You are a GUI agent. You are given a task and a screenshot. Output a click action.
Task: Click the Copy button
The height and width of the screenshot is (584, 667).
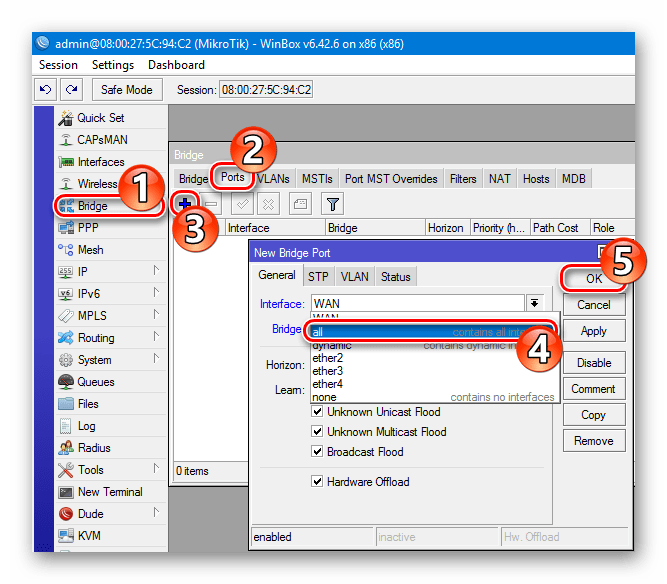594,415
